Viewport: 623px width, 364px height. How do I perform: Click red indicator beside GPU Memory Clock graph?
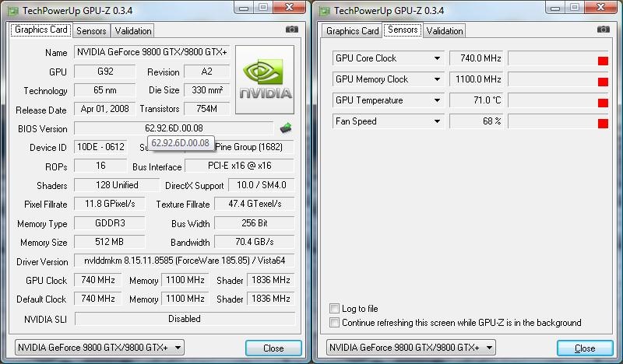[603, 82]
